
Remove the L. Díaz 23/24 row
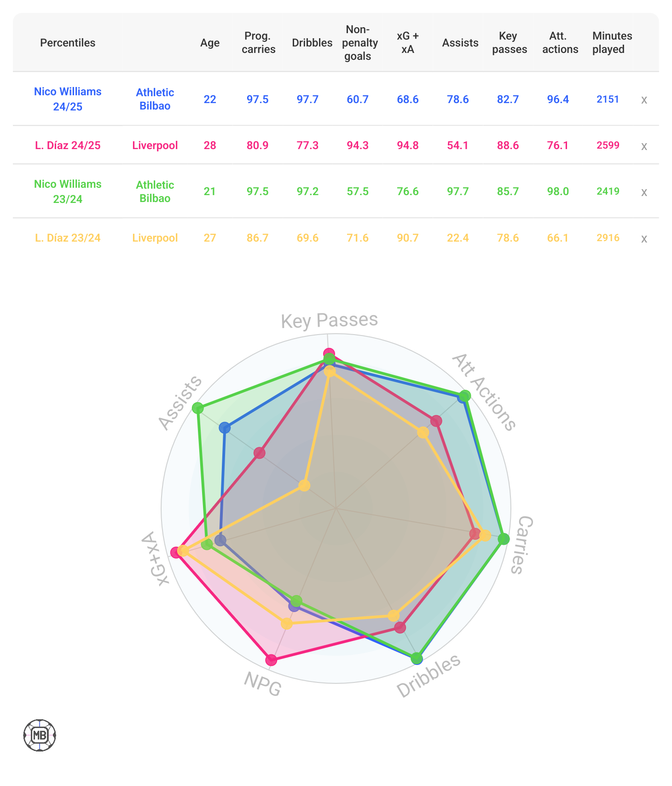tap(644, 239)
